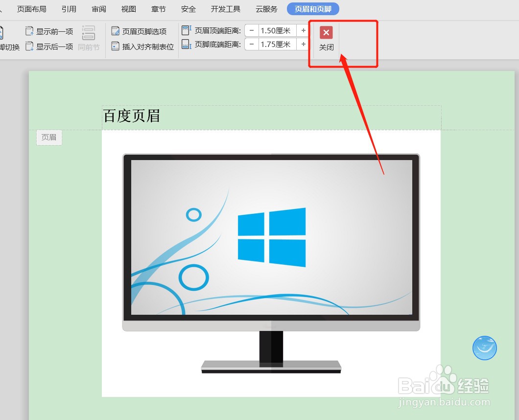Switch to the 视图 tab

[129, 9]
